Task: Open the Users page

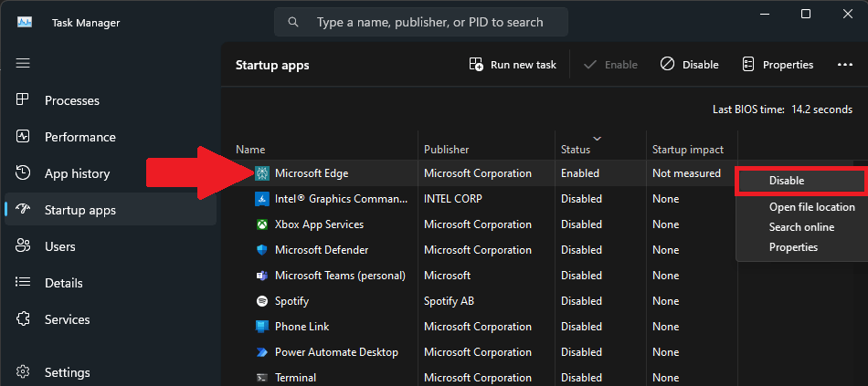Action: [111, 246]
